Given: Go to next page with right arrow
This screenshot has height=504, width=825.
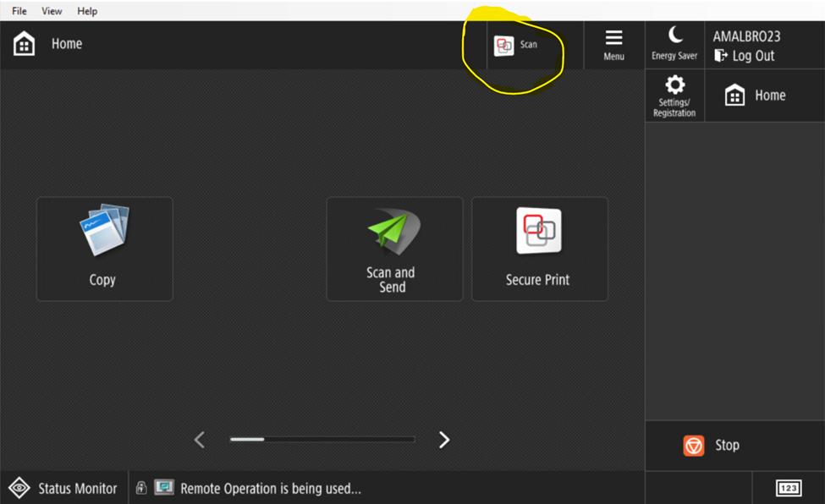Looking at the screenshot, I should (x=444, y=440).
